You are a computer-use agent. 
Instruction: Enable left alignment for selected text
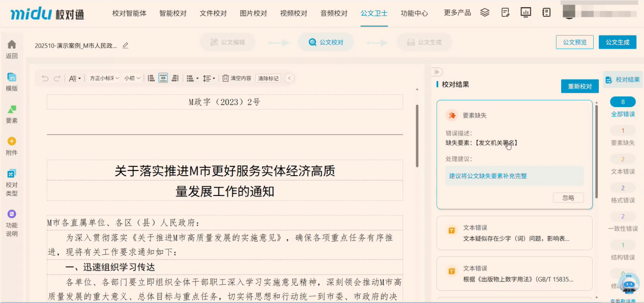(151, 78)
